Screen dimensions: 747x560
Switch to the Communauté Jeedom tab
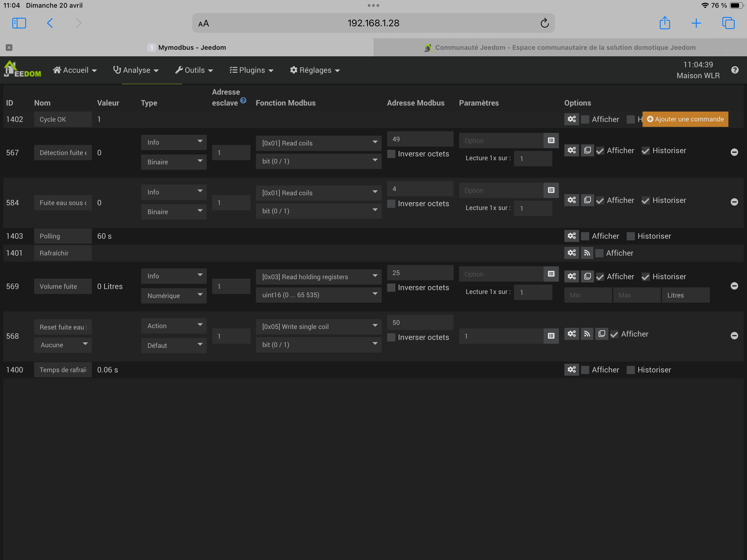pos(560,48)
